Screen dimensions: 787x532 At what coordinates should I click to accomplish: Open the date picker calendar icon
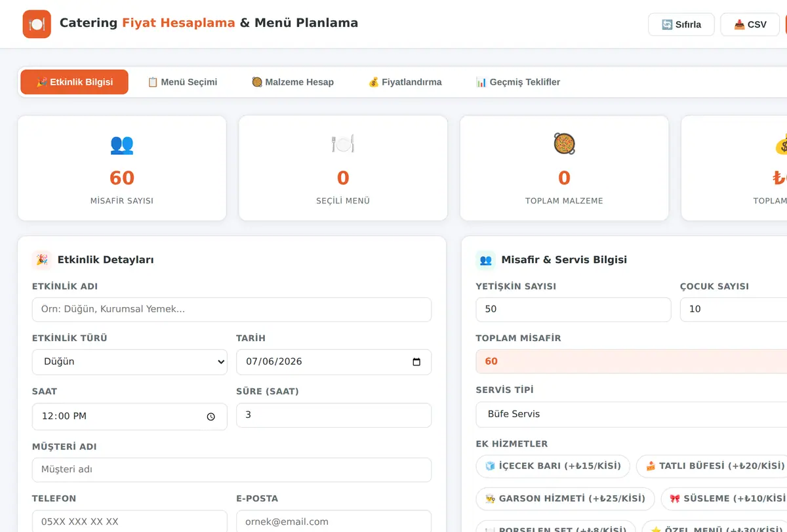[x=416, y=362]
